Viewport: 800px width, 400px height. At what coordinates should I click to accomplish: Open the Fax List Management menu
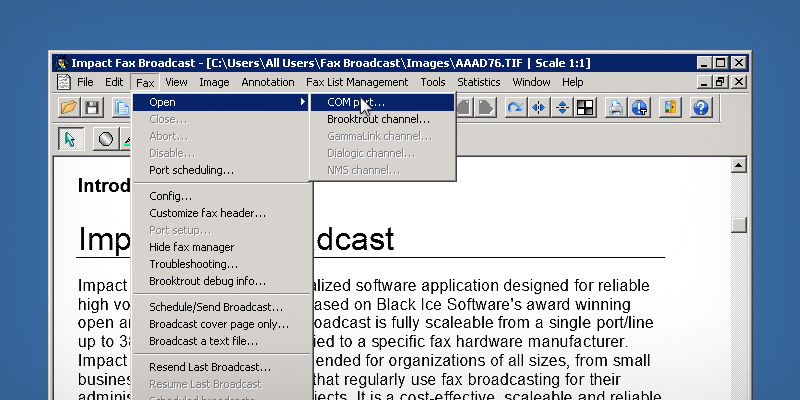357,82
